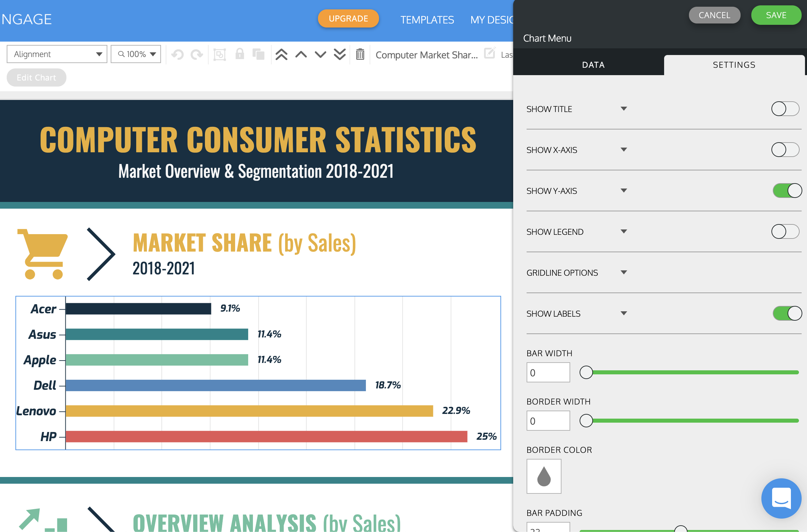Screen dimensions: 807x532
Task: Select the HP red bar in chart
Action: (x=266, y=437)
